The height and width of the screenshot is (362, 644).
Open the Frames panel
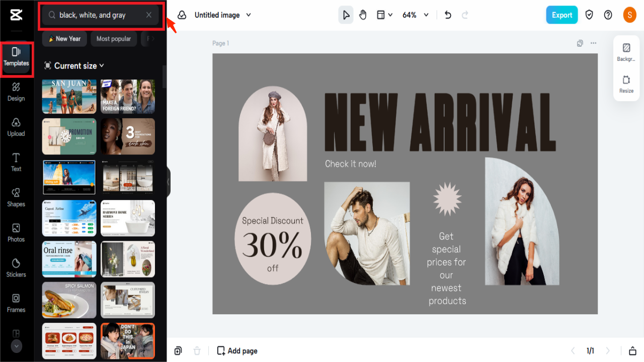[x=16, y=303]
